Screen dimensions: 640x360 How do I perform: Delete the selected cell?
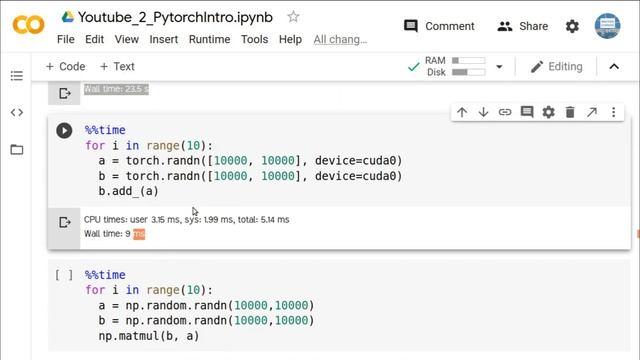[x=570, y=112]
